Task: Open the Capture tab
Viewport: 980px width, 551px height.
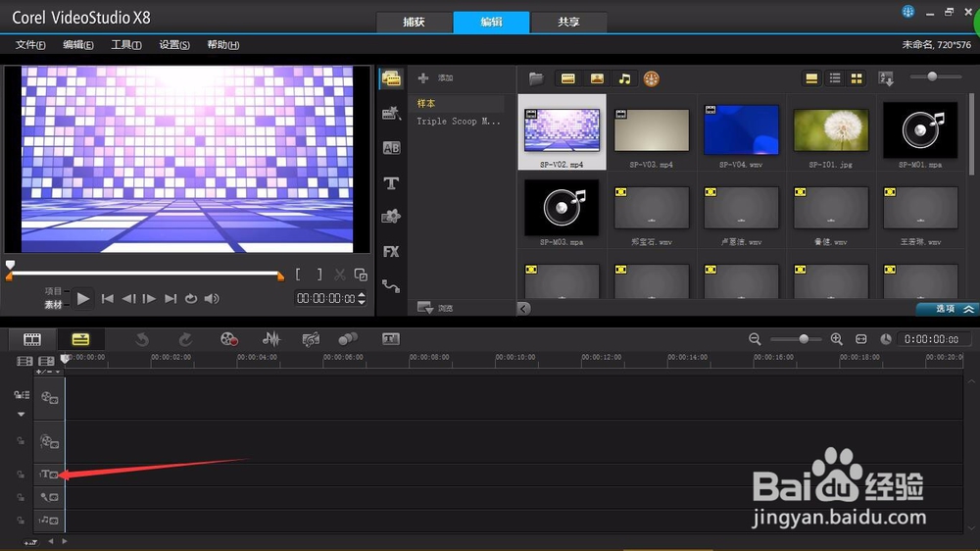Action: point(414,22)
